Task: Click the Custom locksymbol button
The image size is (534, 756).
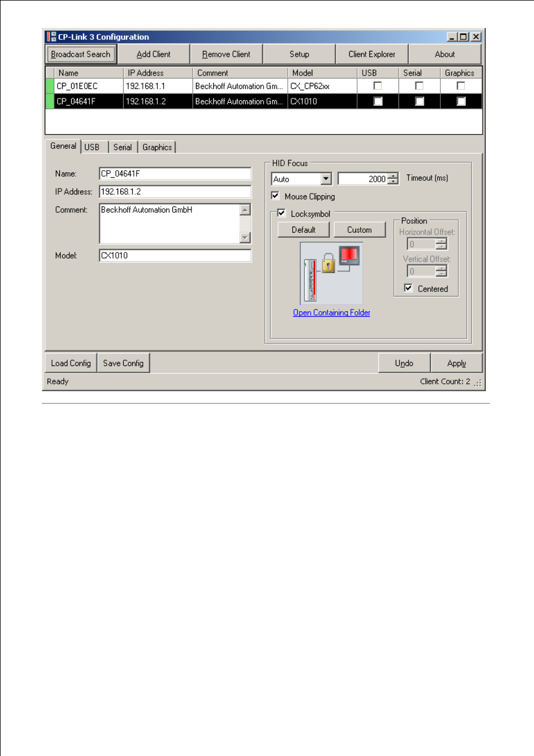Action: click(x=359, y=230)
